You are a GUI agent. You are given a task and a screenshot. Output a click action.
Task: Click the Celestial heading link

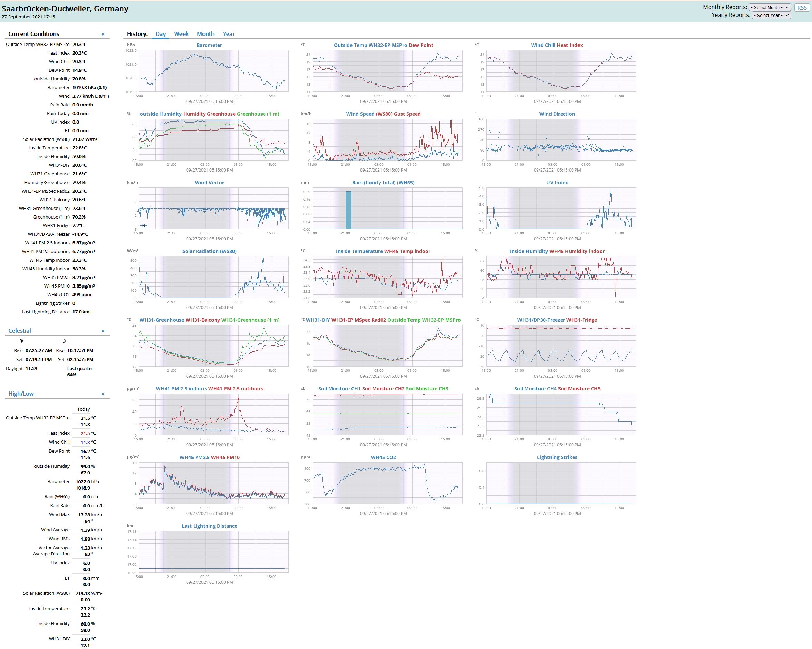pos(20,331)
